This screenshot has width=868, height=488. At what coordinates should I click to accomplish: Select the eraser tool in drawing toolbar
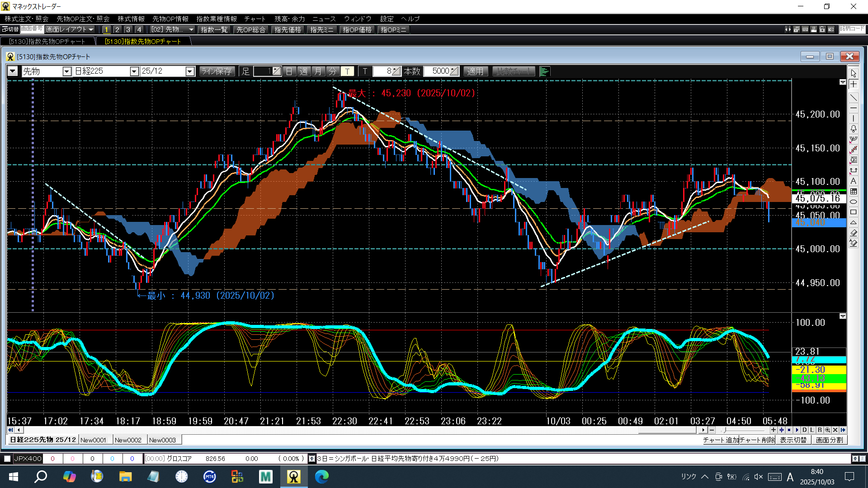(853, 233)
